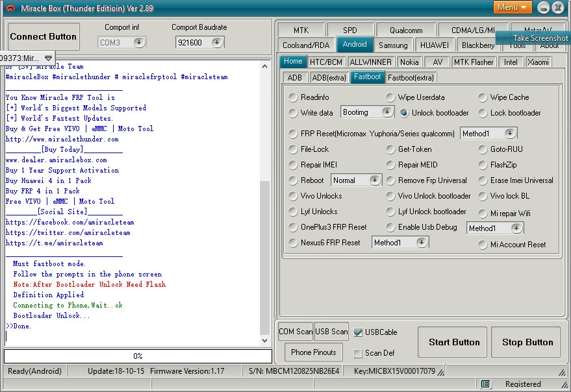Open the ALLWINNER sub-tab
Image resolution: width=571 pixels, height=392 pixels.
click(370, 62)
